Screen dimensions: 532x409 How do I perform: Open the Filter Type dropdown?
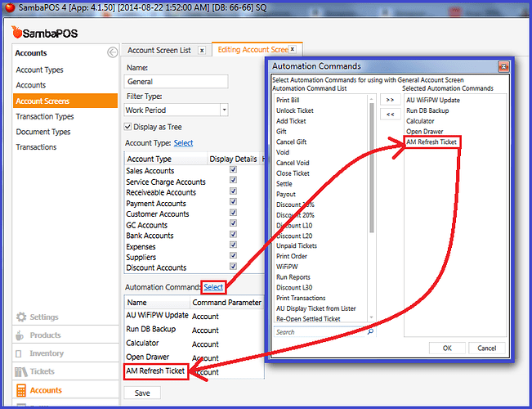[224, 110]
